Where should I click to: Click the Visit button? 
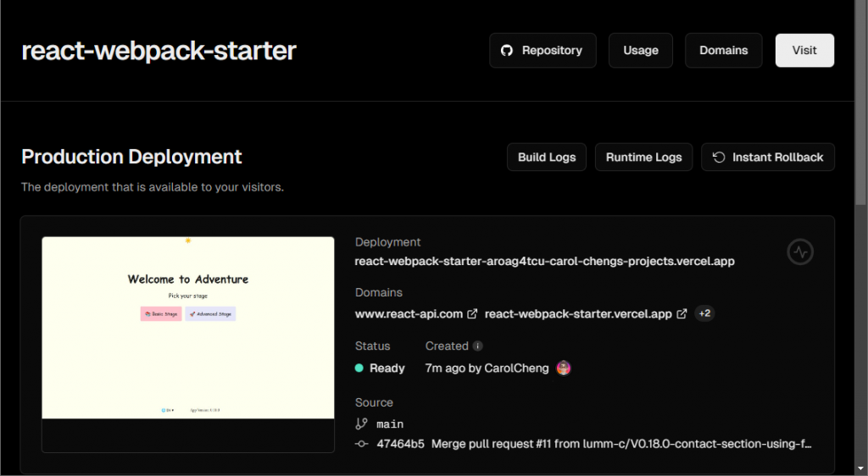point(804,50)
